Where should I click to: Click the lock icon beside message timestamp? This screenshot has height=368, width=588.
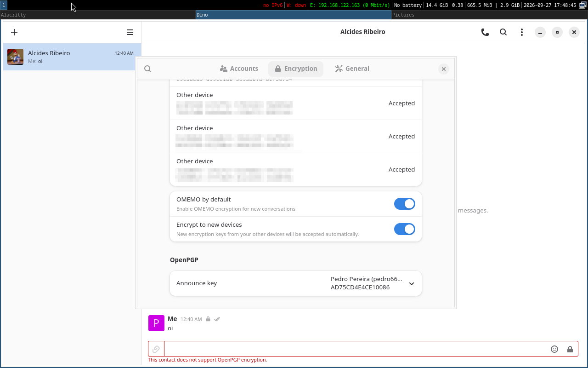coord(208,319)
